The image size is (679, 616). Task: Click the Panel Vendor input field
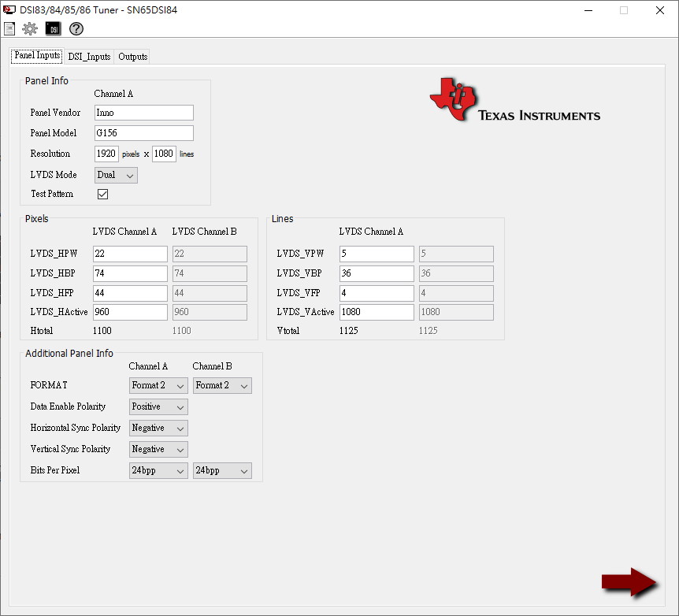144,113
